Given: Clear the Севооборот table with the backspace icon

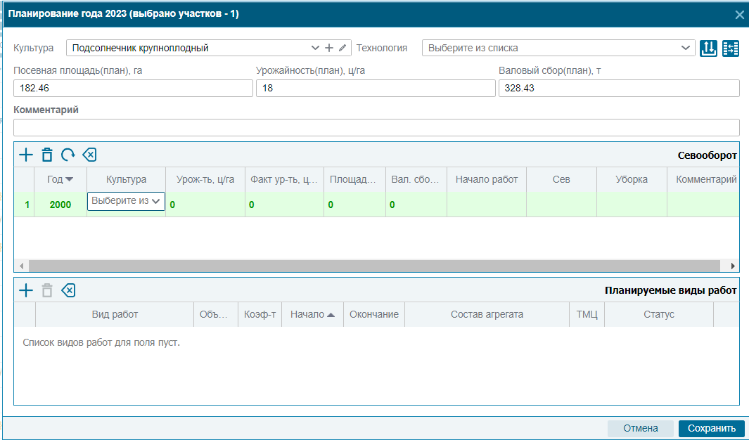Looking at the screenshot, I should point(89,155).
